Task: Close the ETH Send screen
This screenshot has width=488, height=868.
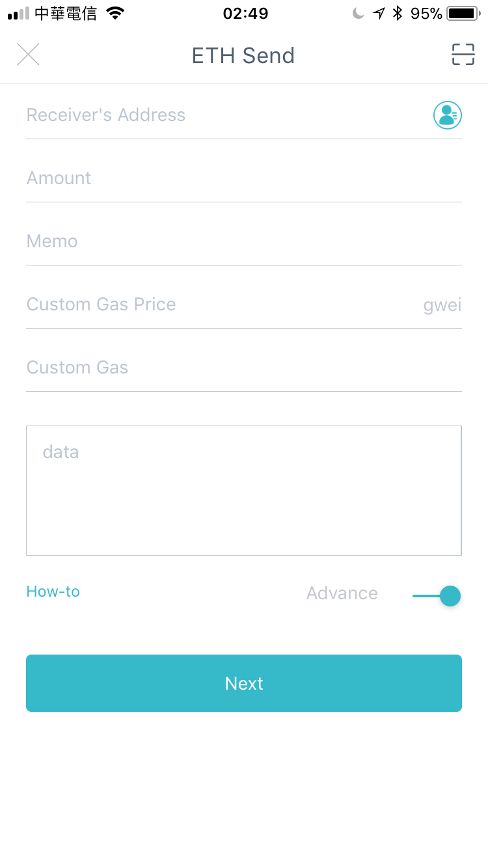Action: [28, 55]
